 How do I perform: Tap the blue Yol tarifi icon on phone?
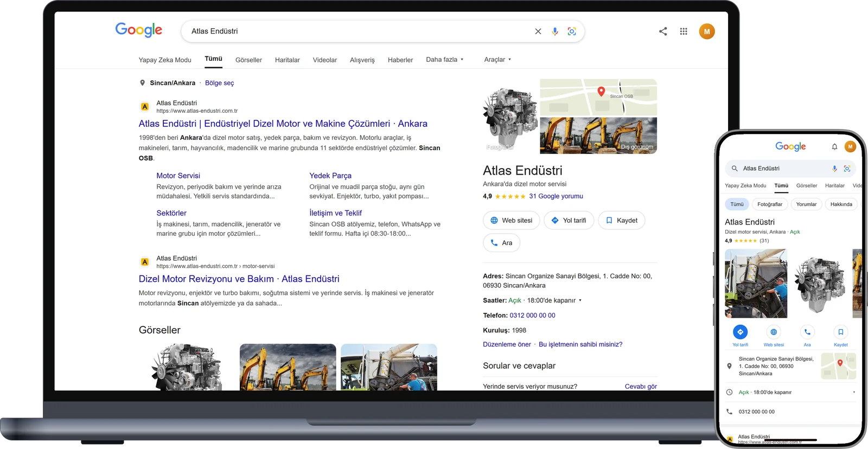(740, 332)
